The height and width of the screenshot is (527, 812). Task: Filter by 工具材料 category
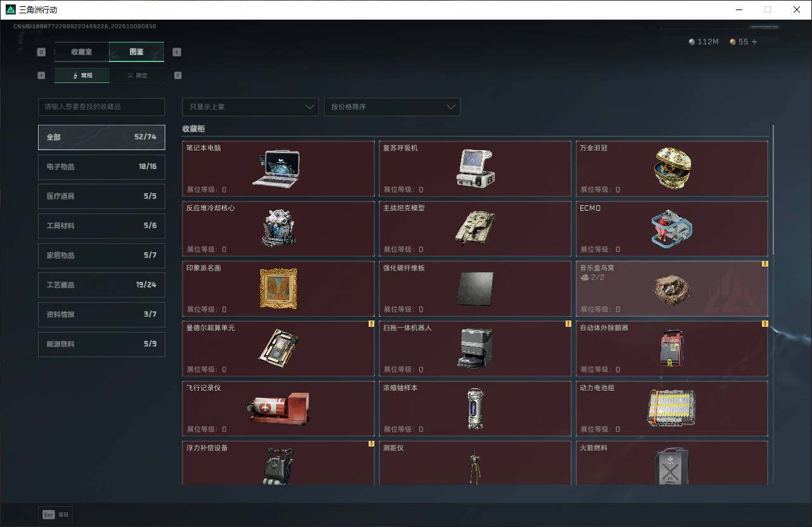click(101, 225)
